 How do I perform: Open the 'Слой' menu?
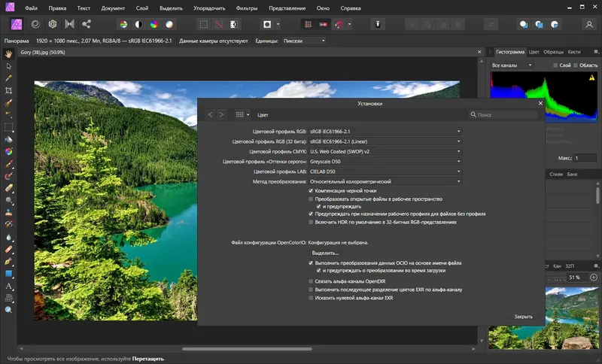[x=142, y=8]
